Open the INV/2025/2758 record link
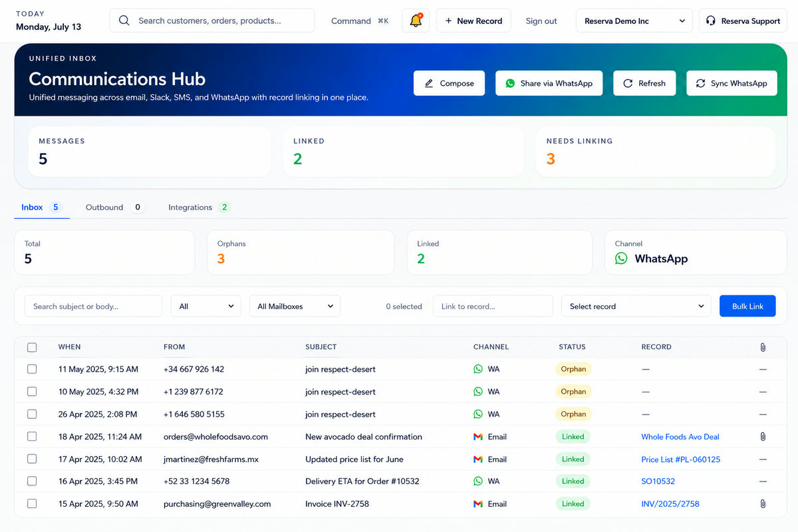The width and height of the screenshot is (798, 532). [670, 504]
